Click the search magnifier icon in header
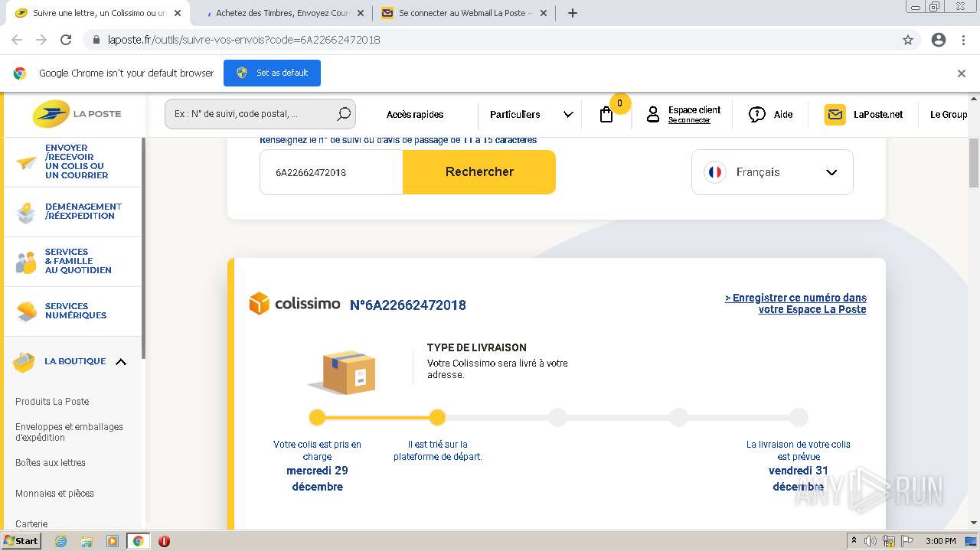This screenshot has height=551, width=980. click(x=344, y=114)
